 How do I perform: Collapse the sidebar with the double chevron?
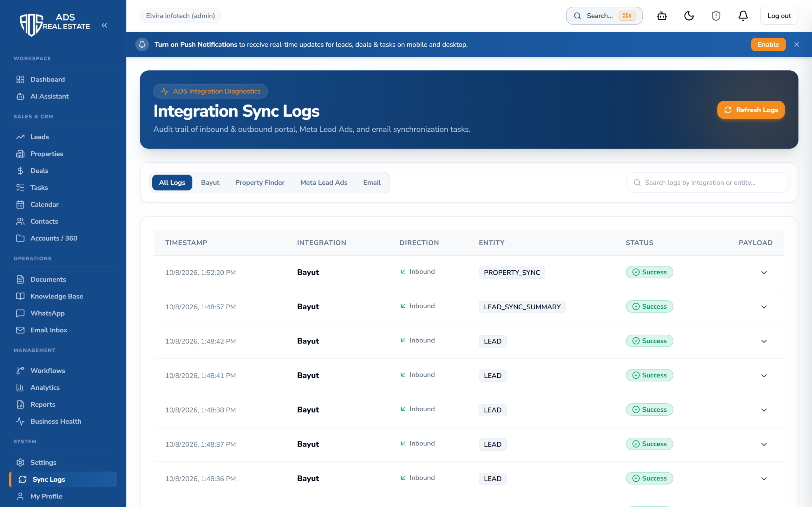[104, 25]
